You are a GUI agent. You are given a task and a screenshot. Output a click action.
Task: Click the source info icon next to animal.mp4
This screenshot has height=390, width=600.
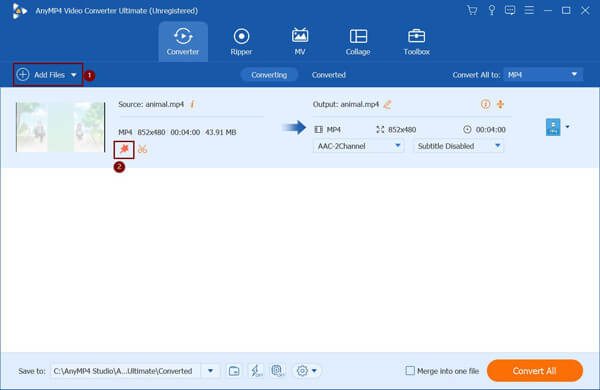click(192, 104)
